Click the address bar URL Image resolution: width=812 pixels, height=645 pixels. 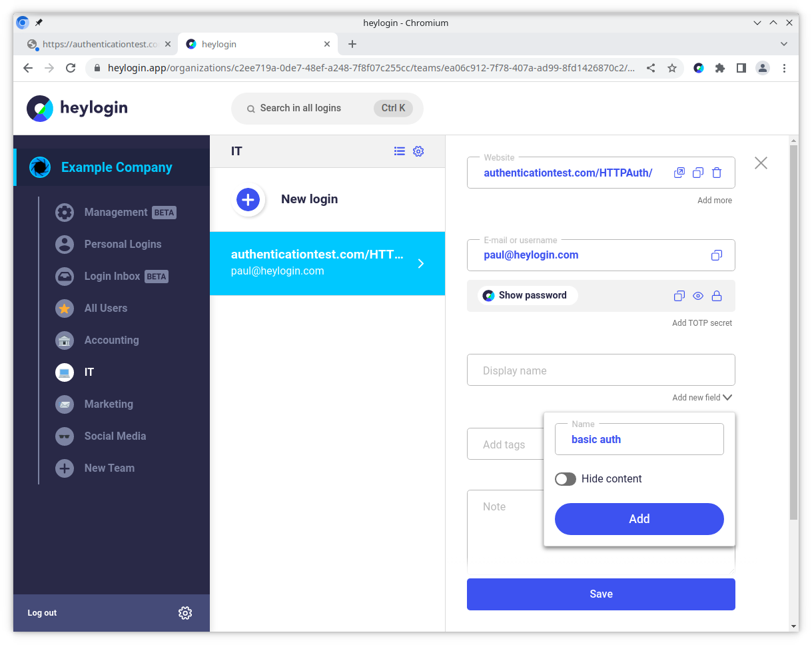coord(371,68)
